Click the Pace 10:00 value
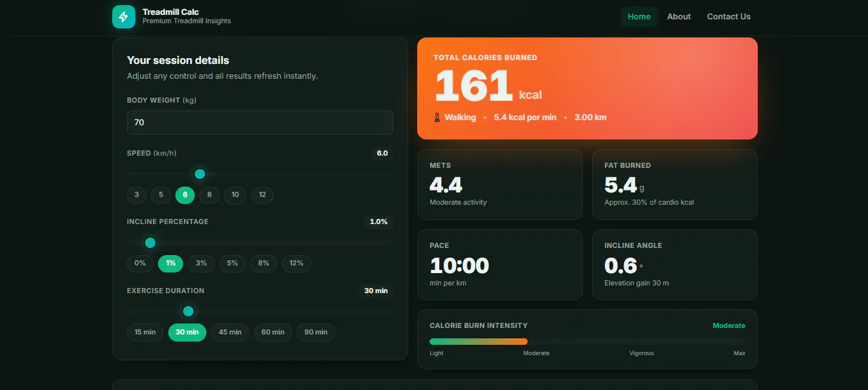This screenshot has height=390, width=868. (x=459, y=265)
